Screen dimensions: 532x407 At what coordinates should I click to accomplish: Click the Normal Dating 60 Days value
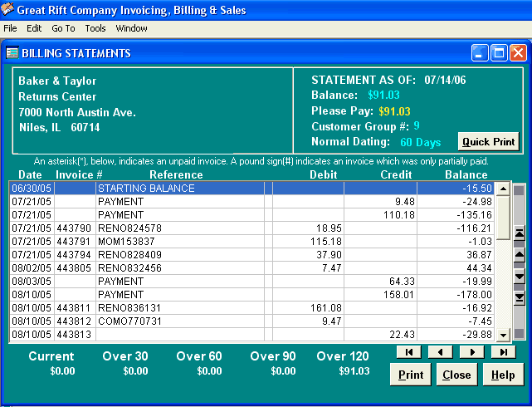pyautogui.click(x=421, y=142)
